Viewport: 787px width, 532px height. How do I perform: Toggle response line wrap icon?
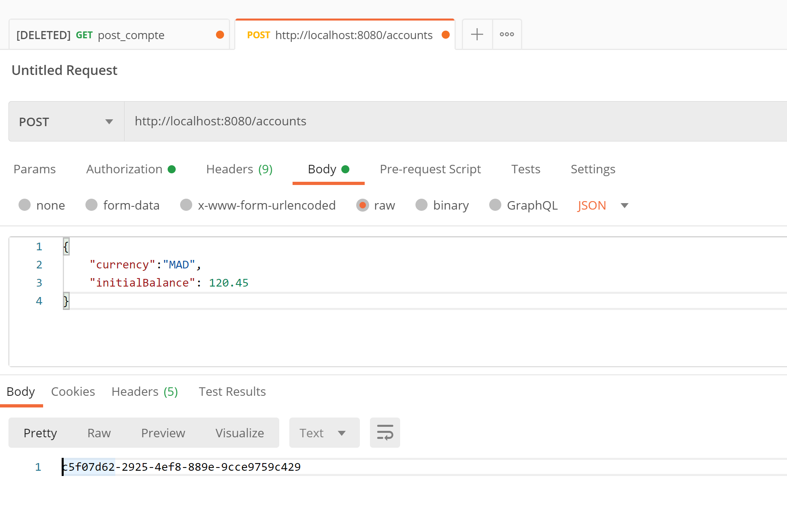(x=385, y=433)
